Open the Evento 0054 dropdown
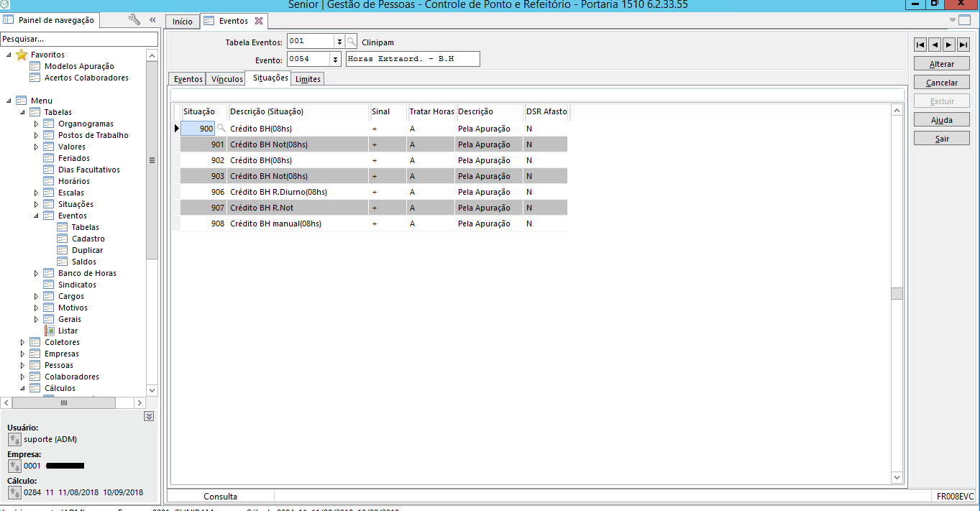 click(335, 59)
